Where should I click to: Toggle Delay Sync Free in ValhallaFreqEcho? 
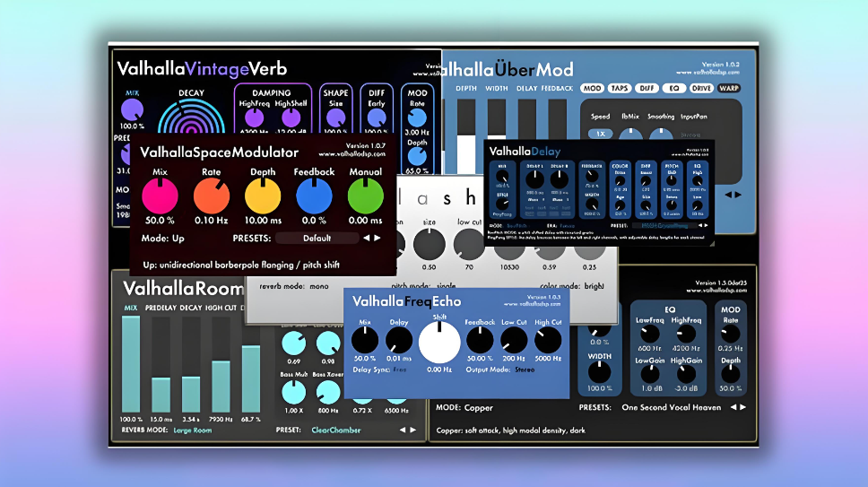(x=400, y=370)
